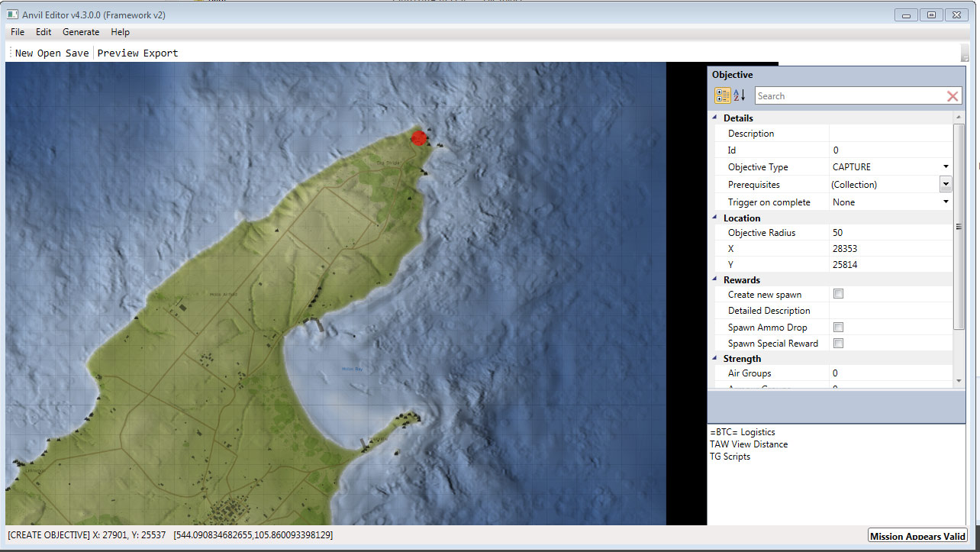The height and width of the screenshot is (552, 980).
Task: Open the Help menu
Action: point(120,32)
